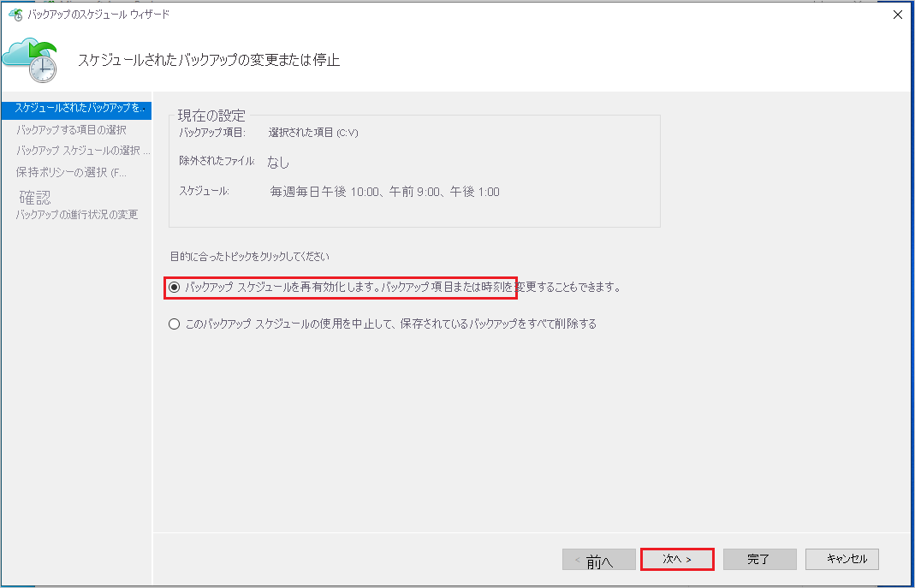Go to バックアップする項目の選択 step
The image size is (915, 588).
71,129
